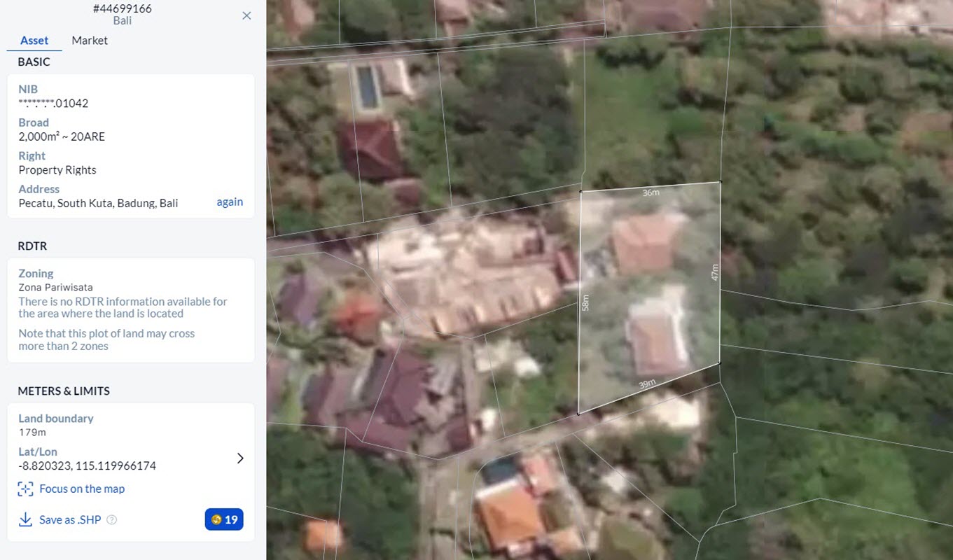
Task: Click the Focus on the map crosshair icon
Action: tap(25, 489)
